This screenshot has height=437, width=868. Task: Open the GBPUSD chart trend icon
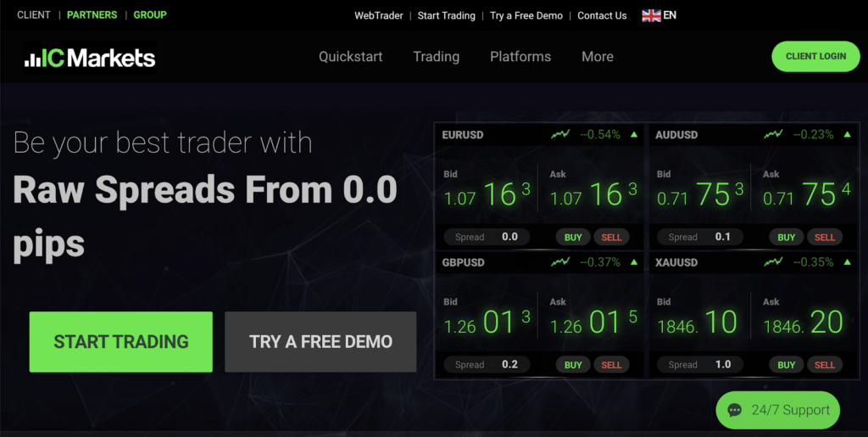point(560,262)
